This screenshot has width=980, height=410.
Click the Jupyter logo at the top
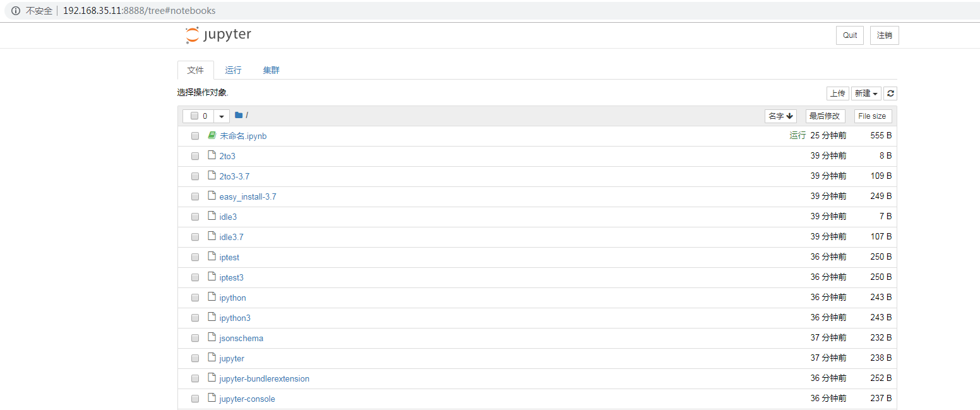(218, 35)
